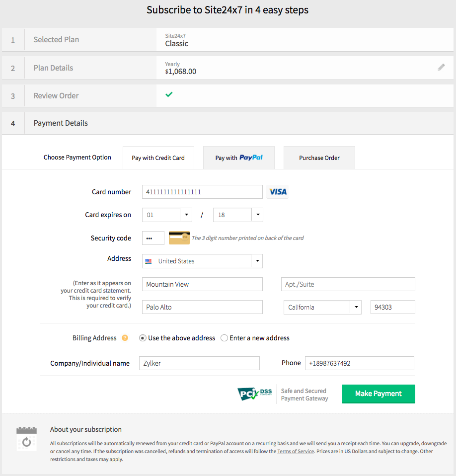Click the card back security code illustration

pos(179,238)
